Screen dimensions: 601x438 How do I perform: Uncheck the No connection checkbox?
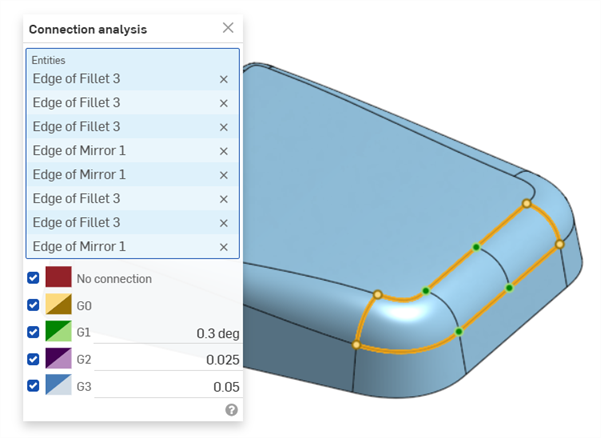34,278
